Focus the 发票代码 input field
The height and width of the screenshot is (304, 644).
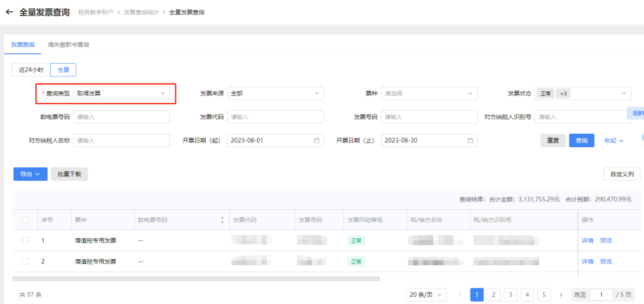275,117
